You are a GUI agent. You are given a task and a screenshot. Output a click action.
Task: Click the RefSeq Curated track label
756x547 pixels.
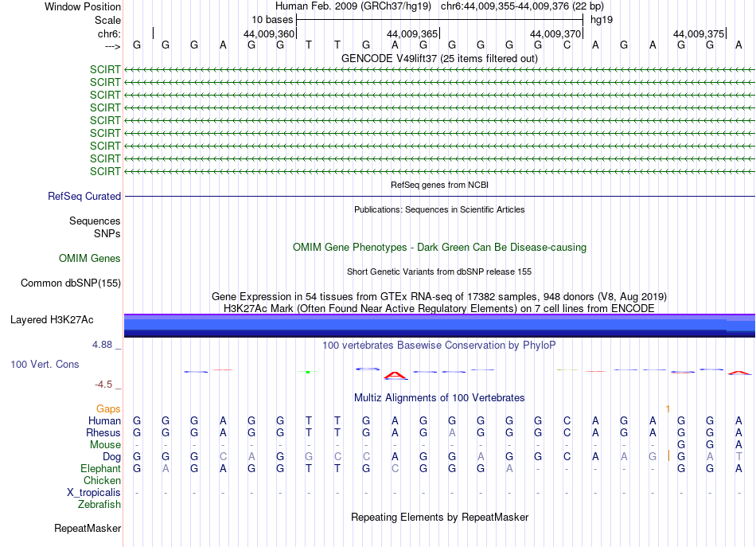(x=84, y=197)
